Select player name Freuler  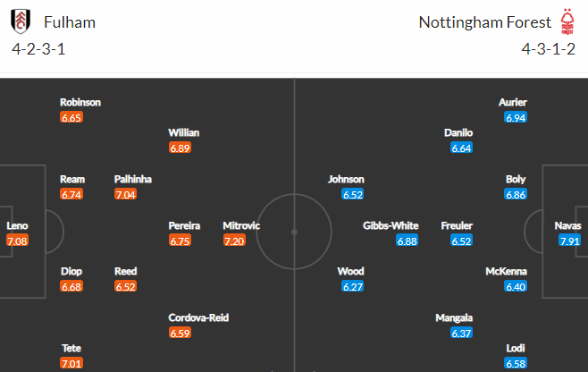point(457,225)
